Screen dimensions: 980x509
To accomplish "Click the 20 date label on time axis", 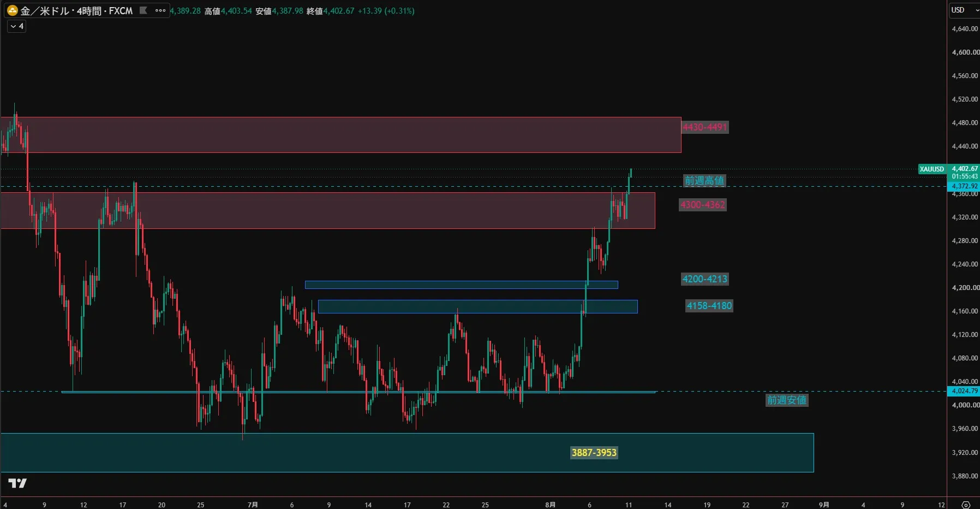I will point(162,505).
